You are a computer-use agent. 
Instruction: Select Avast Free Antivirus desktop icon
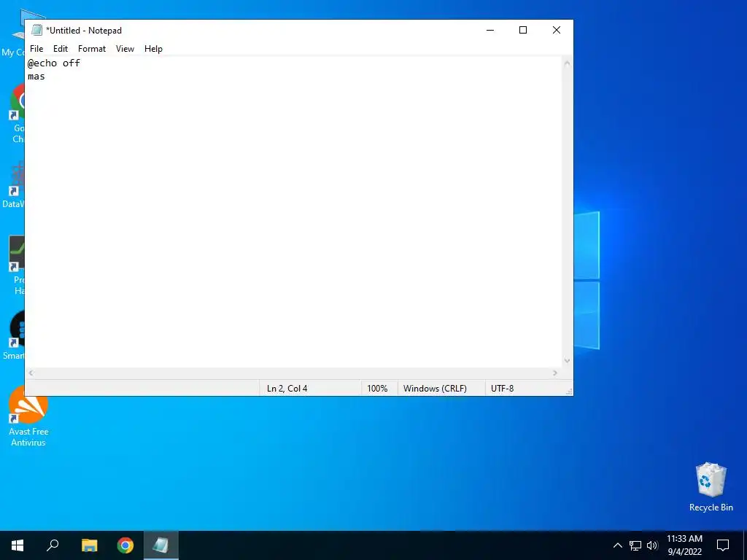point(28,417)
